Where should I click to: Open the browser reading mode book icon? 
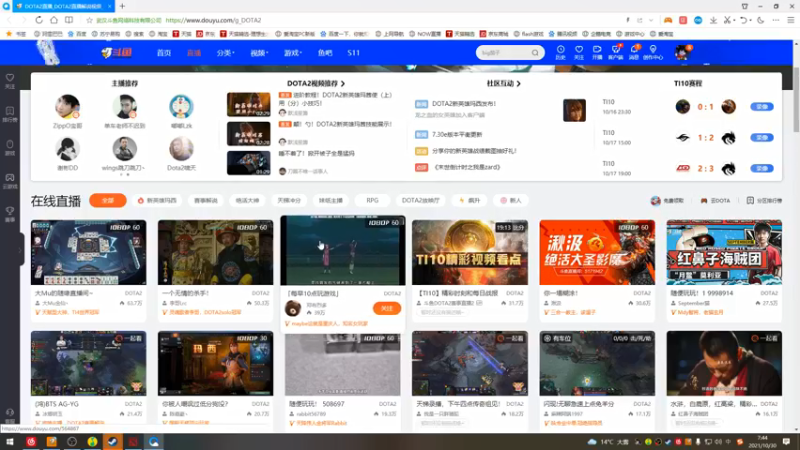point(69,20)
